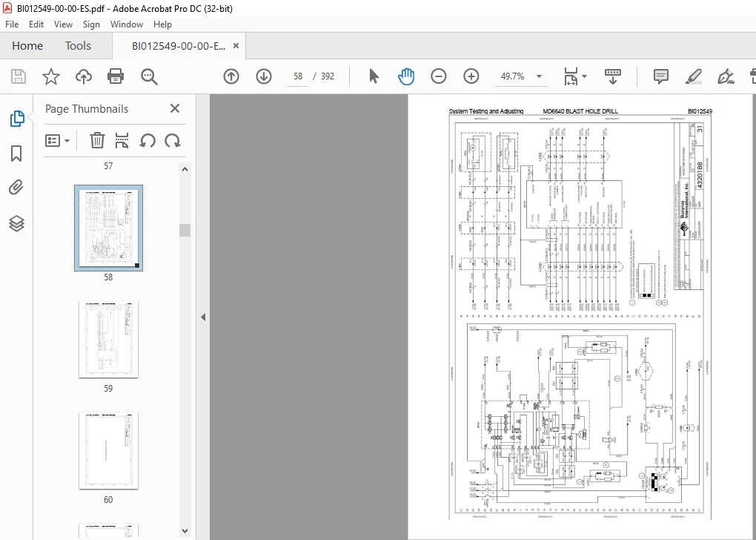Delete selected page with trash icon
The width and height of the screenshot is (756, 540).
pos(97,140)
